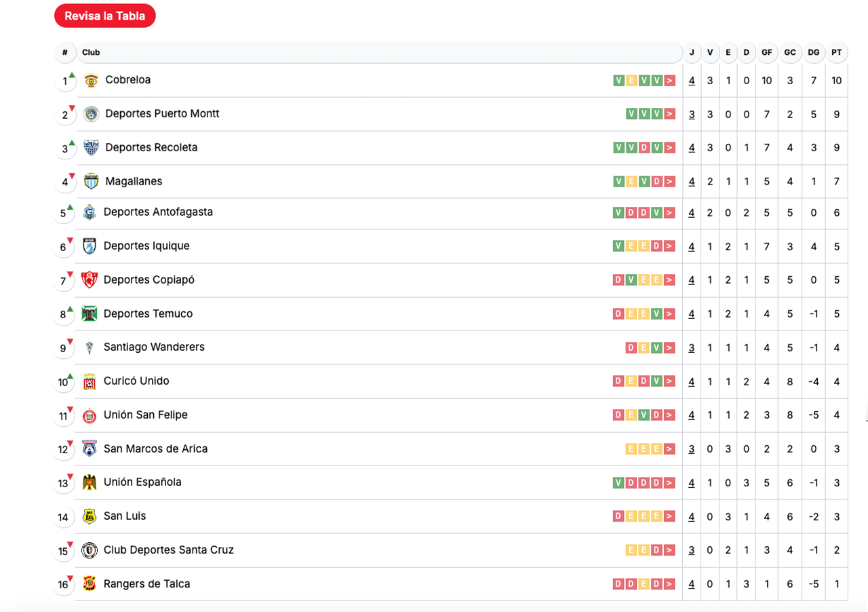This screenshot has width=868, height=612.
Task: Click the Deportes Temuco crest icon
Action: pyautogui.click(x=90, y=314)
